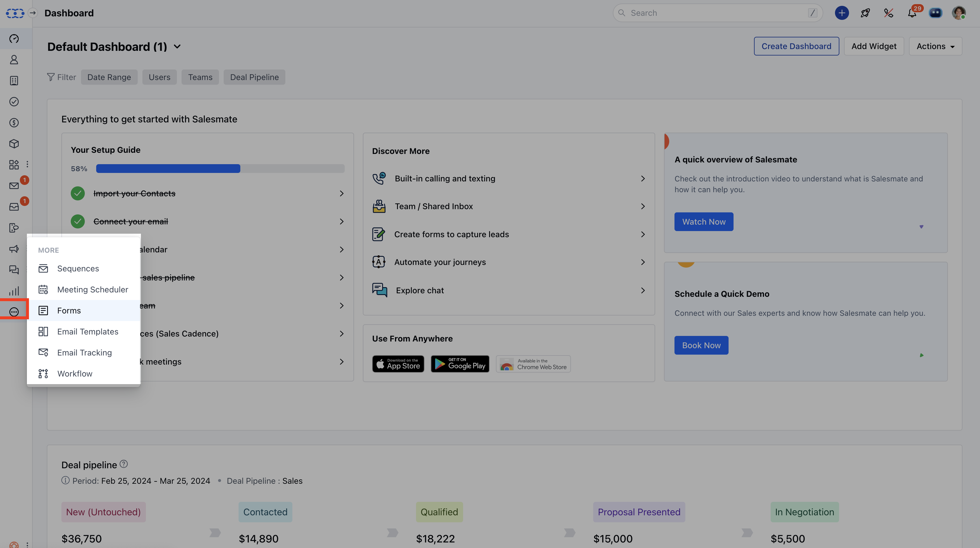Click the blue plus quick-add button
The width and height of the screenshot is (980, 548).
pos(841,13)
